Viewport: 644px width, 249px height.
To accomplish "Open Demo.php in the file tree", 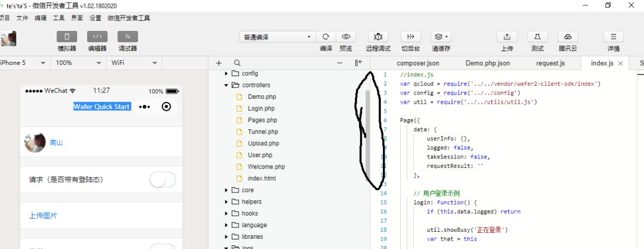I will pos(262,97).
